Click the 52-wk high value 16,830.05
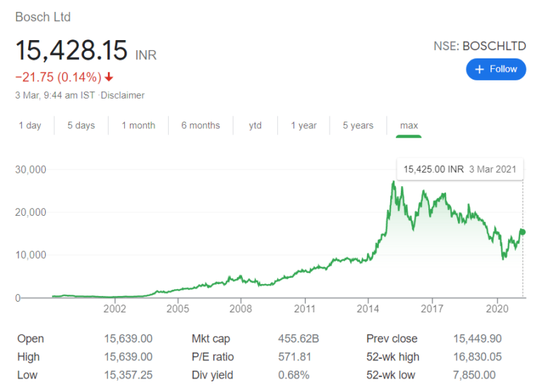The height and width of the screenshot is (392, 542). click(477, 357)
